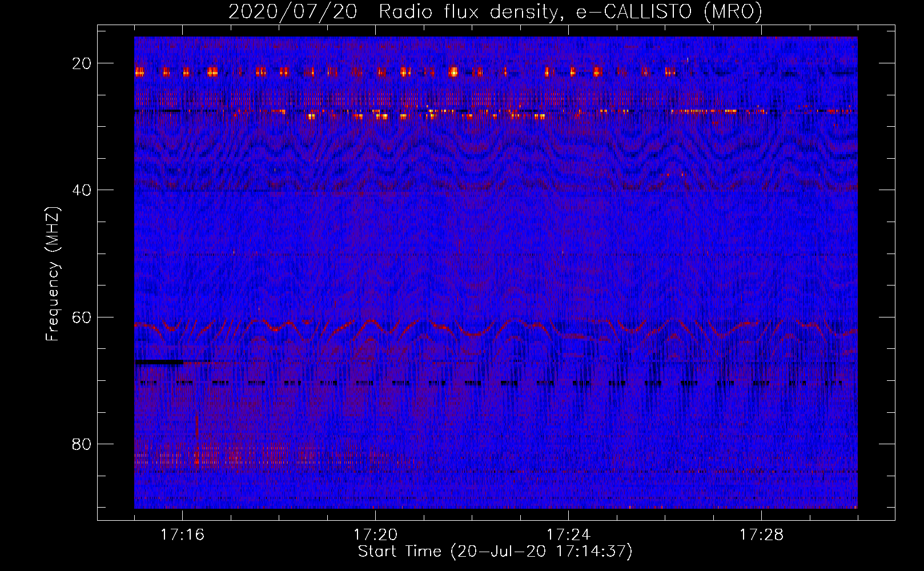The image size is (924, 571).
Task: Click the 'Start Time (20-Jul-20 17:14:37)' x-axis label
Action: (x=495, y=552)
